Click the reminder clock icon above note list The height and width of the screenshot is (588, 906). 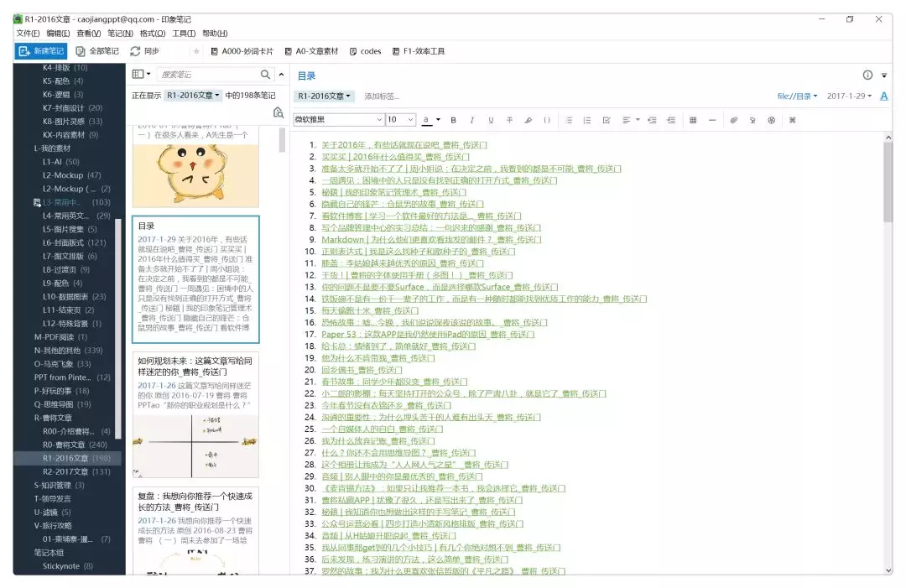[279, 112]
